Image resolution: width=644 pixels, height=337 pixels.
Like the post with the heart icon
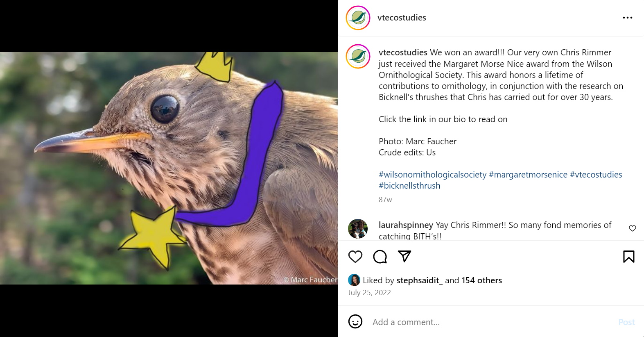[x=355, y=257]
